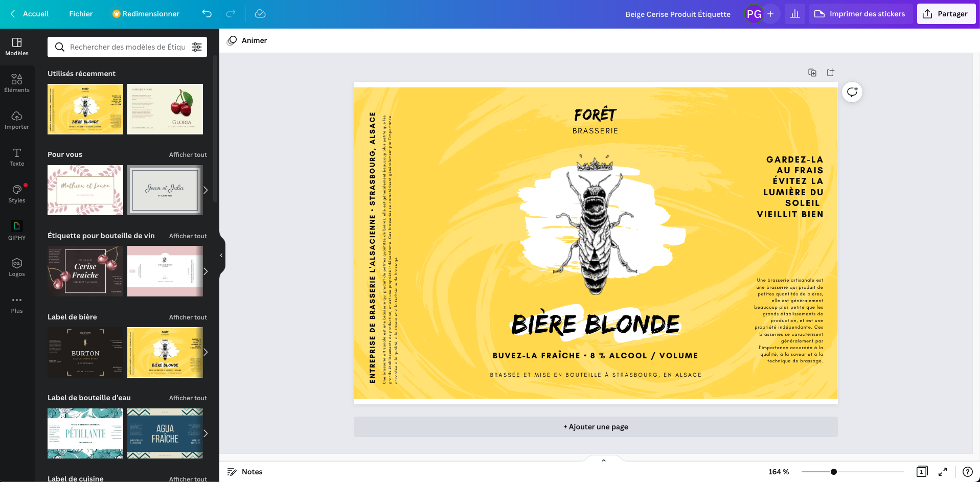The height and width of the screenshot is (482, 980).
Task: Click the PG profile avatar
Action: (754, 14)
